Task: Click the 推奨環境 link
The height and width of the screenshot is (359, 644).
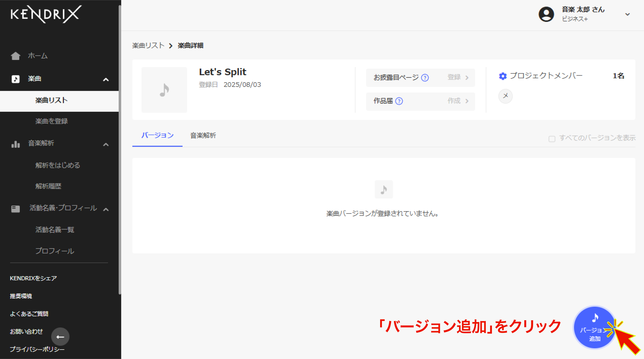Action: [x=21, y=296]
